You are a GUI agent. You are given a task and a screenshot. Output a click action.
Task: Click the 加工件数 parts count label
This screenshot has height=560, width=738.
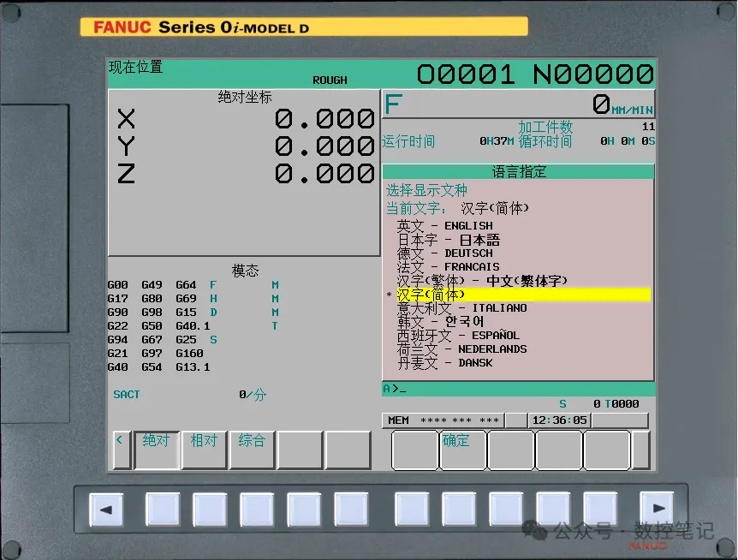point(545,127)
